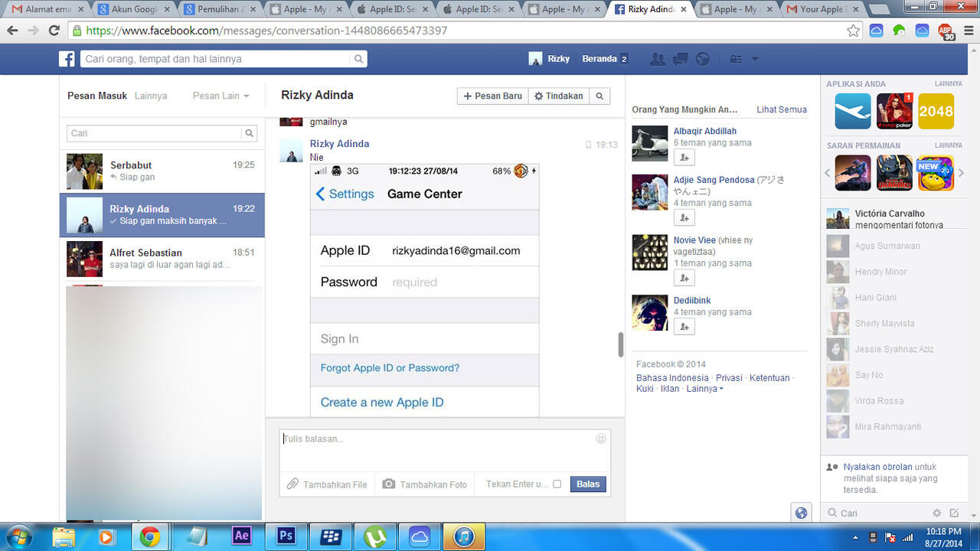
Task: Show previous suggested games arrow
Action: click(828, 173)
